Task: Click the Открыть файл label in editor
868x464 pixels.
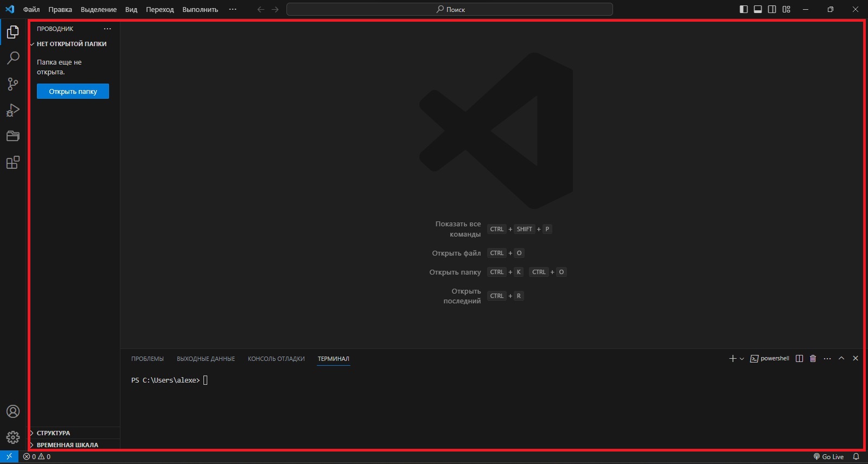Action: (456, 253)
